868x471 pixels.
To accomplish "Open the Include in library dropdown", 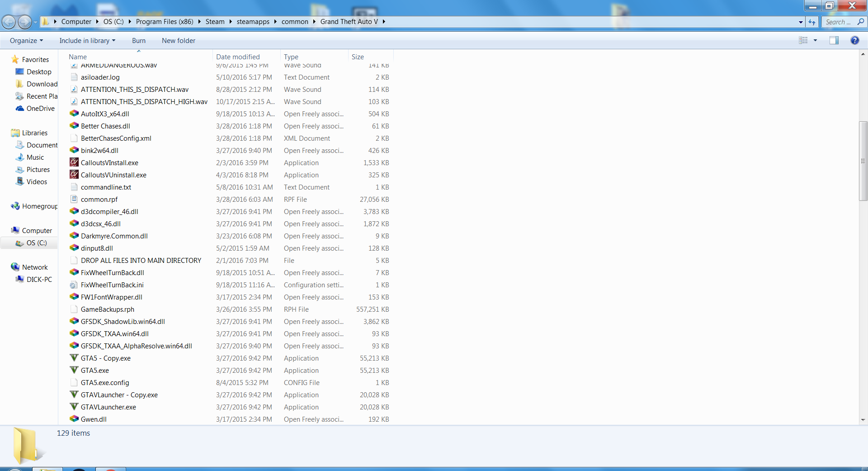I will coord(87,41).
